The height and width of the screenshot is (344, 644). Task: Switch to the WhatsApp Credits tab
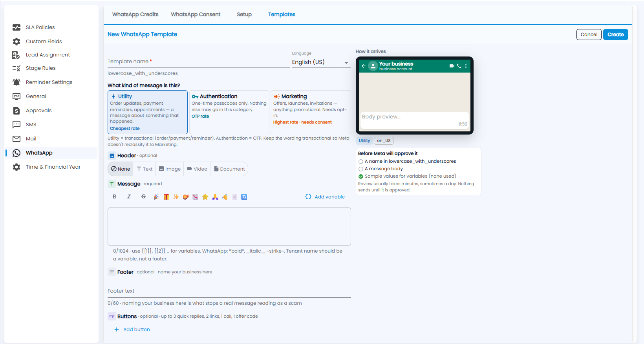(135, 15)
